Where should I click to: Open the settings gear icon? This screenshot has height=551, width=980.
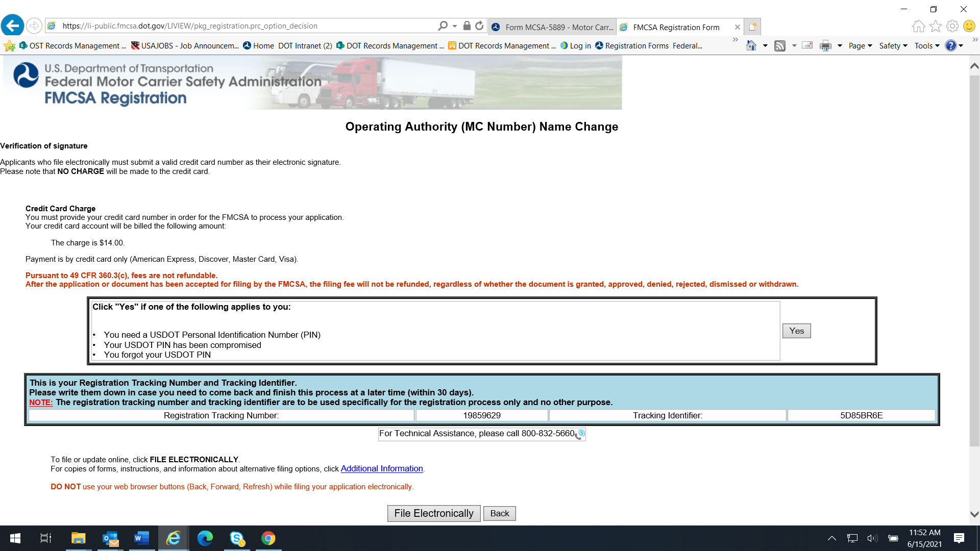click(x=952, y=26)
